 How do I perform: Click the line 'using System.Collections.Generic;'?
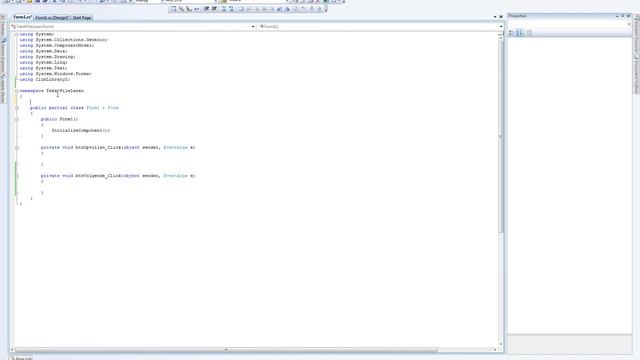pos(63,40)
